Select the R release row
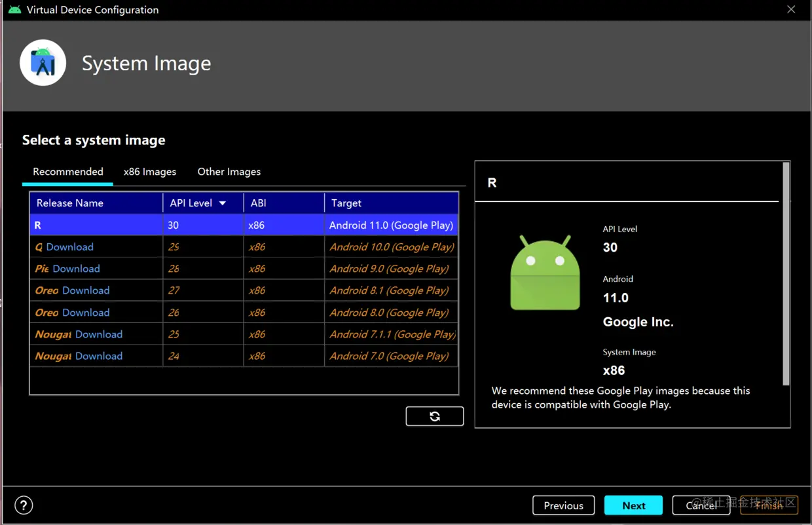Screen dimensions: 812x525 (244, 225)
